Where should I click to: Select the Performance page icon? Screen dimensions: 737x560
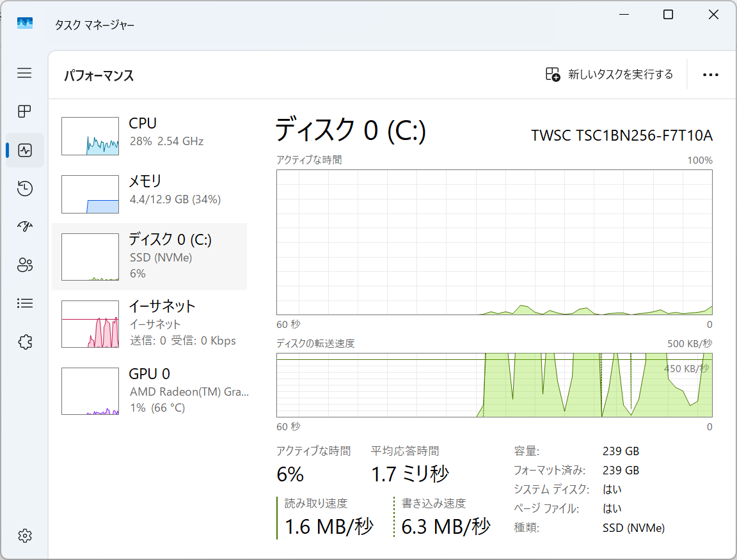pos(25,150)
